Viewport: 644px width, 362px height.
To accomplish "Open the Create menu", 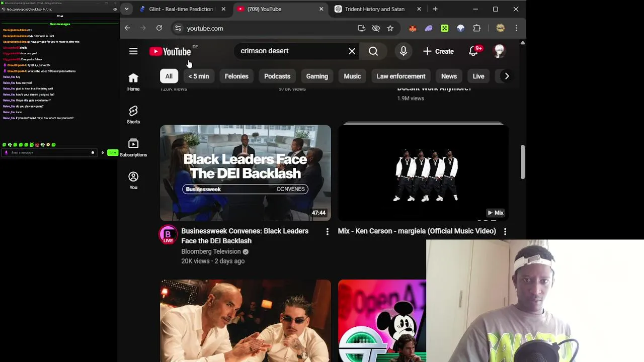I will pyautogui.click(x=438, y=51).
